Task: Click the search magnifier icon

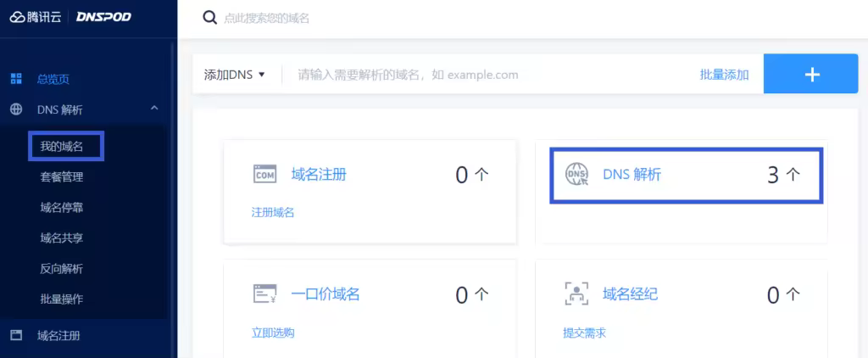Action: (210, 18)
